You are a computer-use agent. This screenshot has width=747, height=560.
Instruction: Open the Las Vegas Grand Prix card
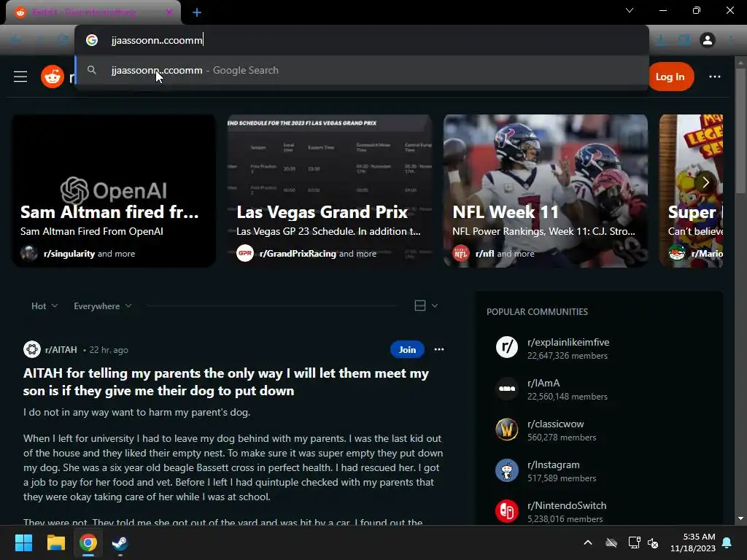330,190
